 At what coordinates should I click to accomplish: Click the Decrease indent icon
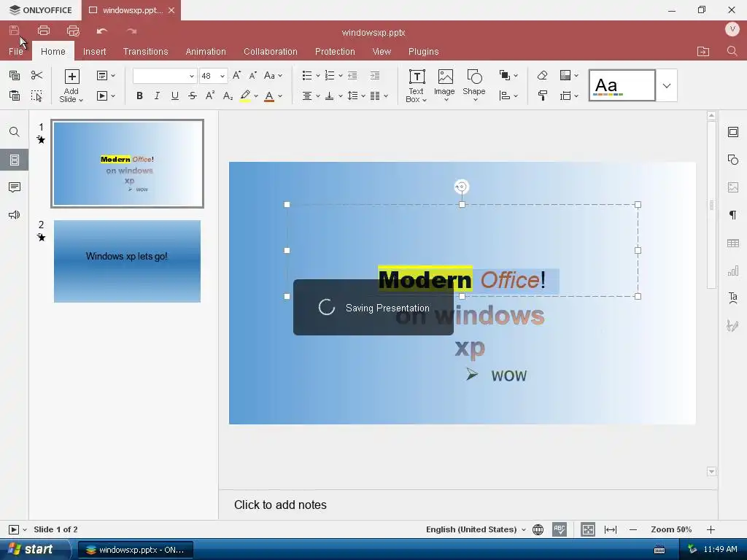[352, 75]
